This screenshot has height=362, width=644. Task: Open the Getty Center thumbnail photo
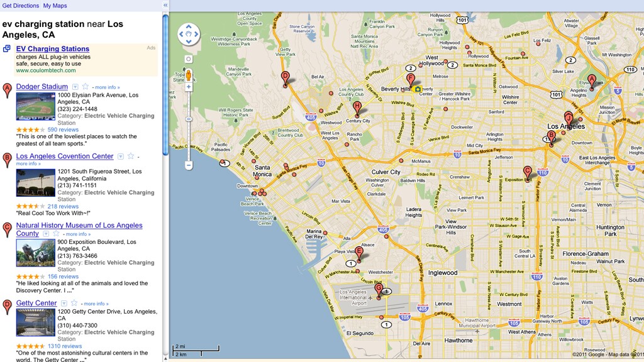pos(35,322)
